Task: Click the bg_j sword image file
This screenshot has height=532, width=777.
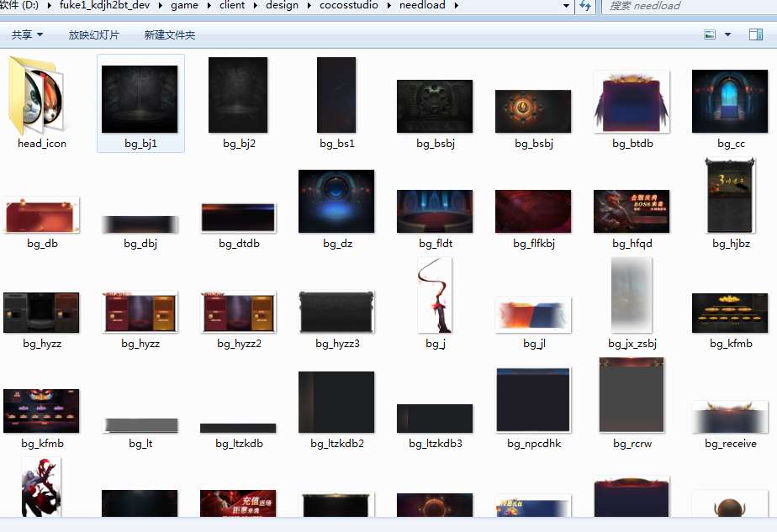Action: click(x=435, y=296)
